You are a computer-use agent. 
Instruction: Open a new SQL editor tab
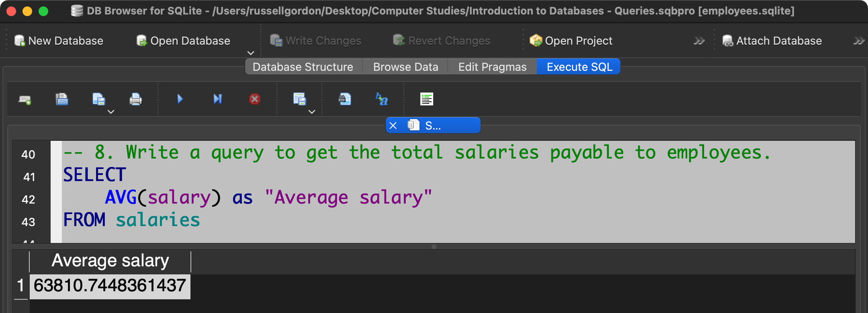tap(25, 99)
